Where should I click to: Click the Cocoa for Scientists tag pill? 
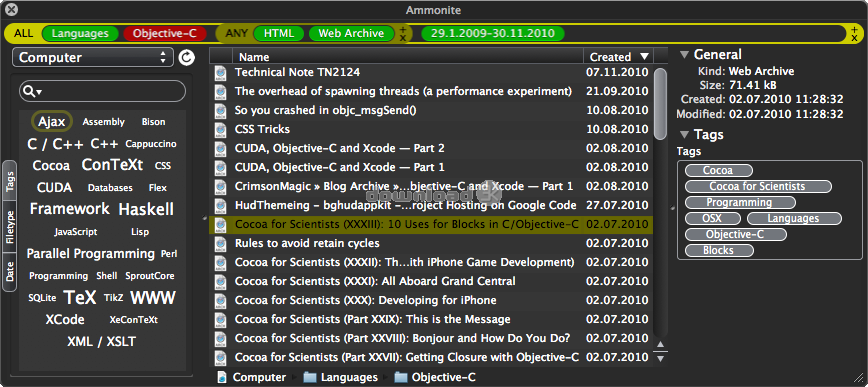(x=758, y=187)
